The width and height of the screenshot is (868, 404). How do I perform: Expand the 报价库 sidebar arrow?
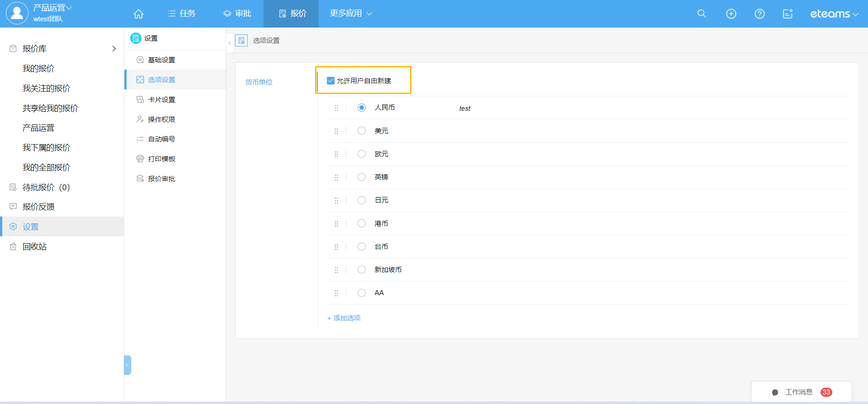[114, 49]
